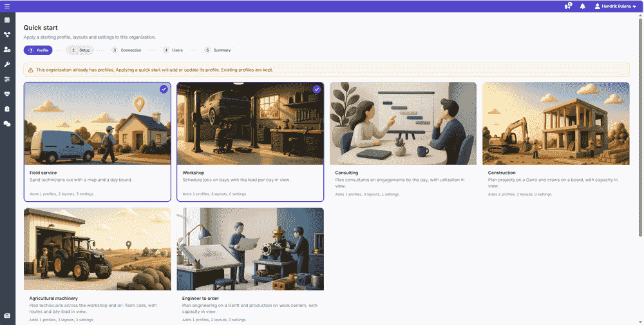
Task: Go to the Setup step
Action: click(80, 50)
